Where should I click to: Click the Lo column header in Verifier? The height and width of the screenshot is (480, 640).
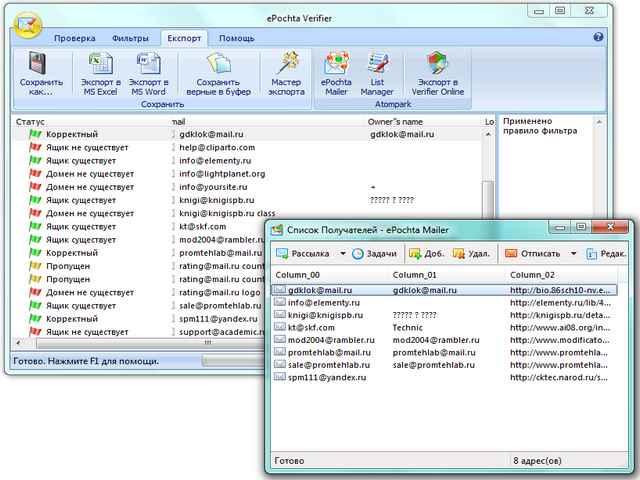(489, 122)
